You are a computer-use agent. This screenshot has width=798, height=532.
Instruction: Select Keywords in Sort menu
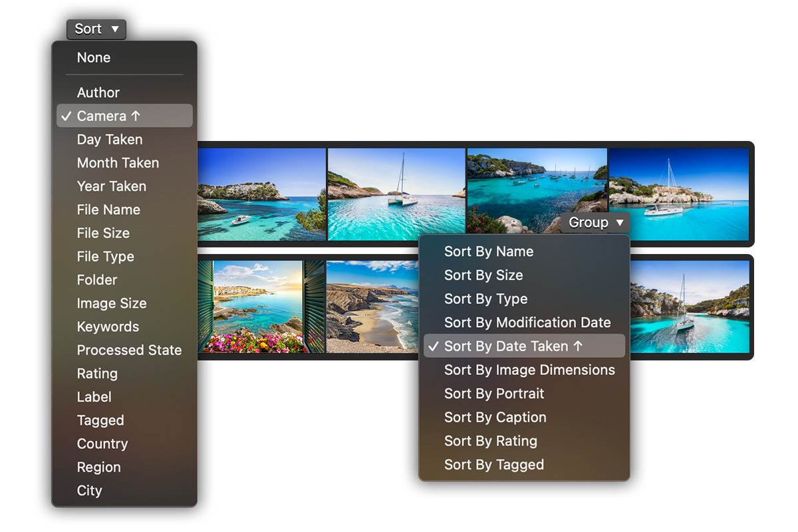[x=124, y=327]
